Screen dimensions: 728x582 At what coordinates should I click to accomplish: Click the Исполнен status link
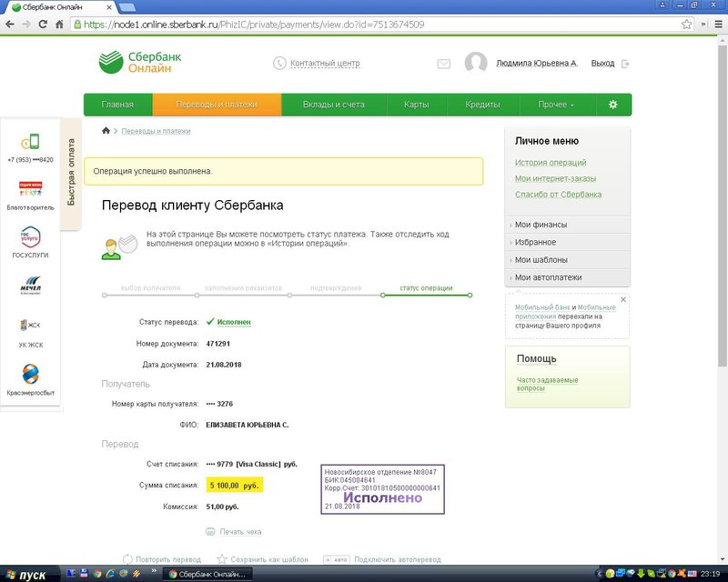[234, 322]
